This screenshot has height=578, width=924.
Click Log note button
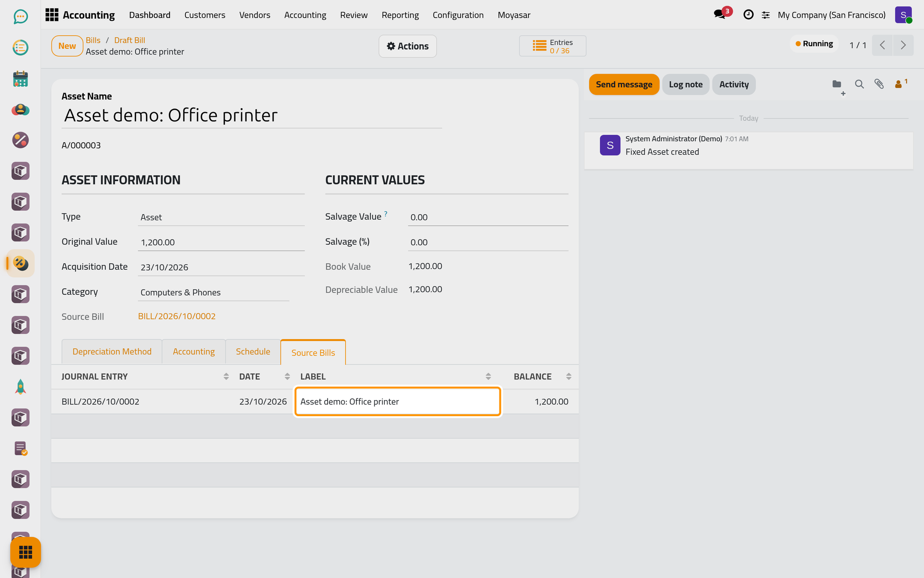tap(685, 84)
